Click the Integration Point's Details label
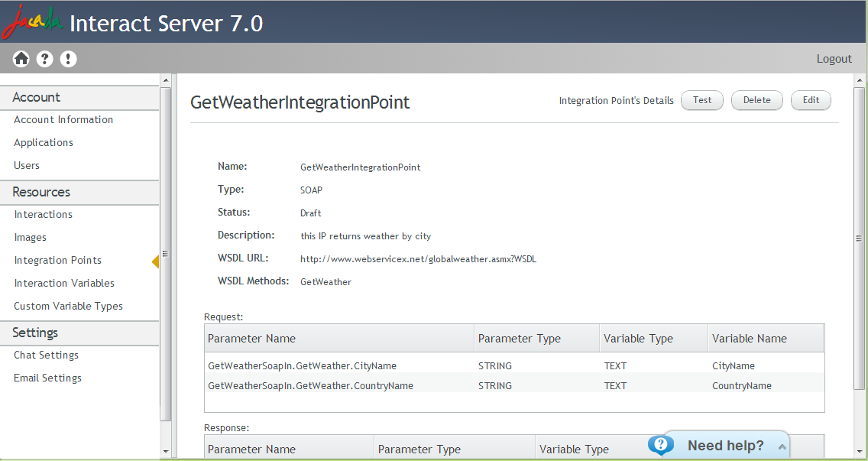Image resolution: width=868 pixels, height=461 pixels. click(x=616, y=100)
